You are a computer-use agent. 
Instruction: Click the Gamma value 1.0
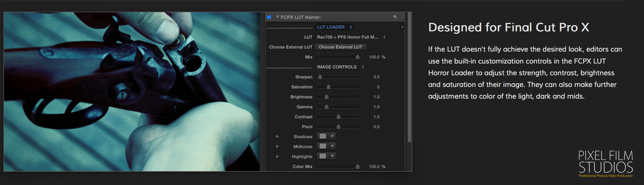376,107
